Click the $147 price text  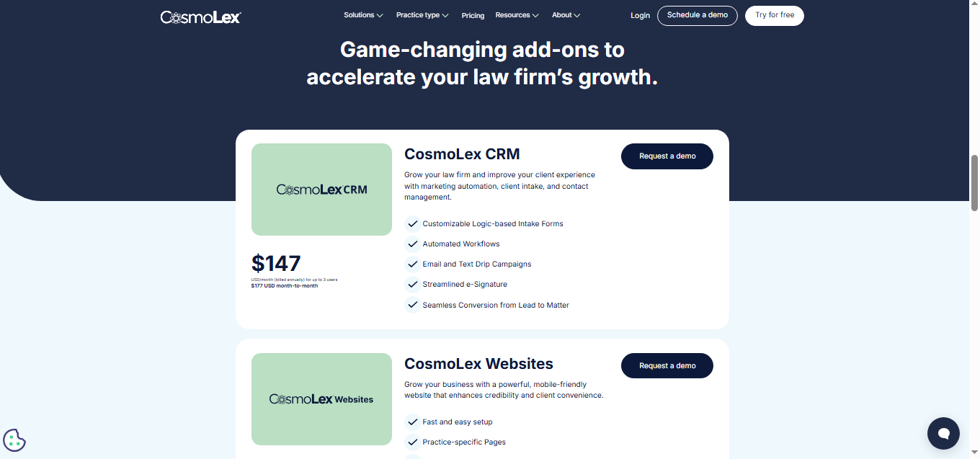(276, 264)
